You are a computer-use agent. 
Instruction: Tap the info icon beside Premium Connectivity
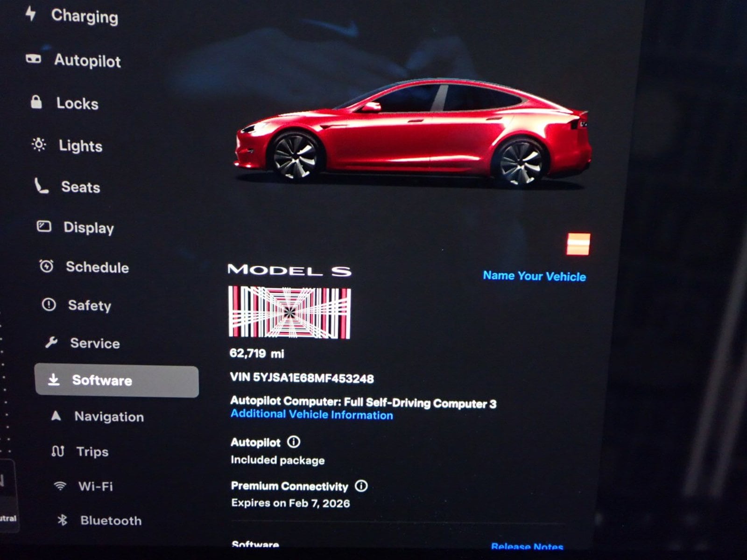pos(361,486)
